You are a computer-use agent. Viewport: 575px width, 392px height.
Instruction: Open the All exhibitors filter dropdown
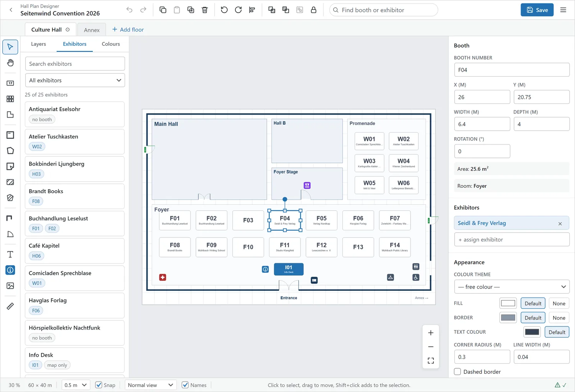tap(75, 80)
